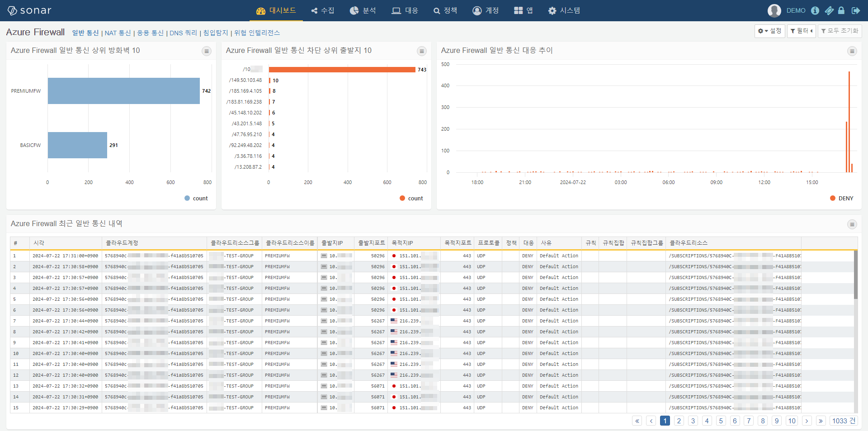This screenshot has width=868, height=431.
Task: Open menu of 대응 추이 chart
Action: (852, 51)
